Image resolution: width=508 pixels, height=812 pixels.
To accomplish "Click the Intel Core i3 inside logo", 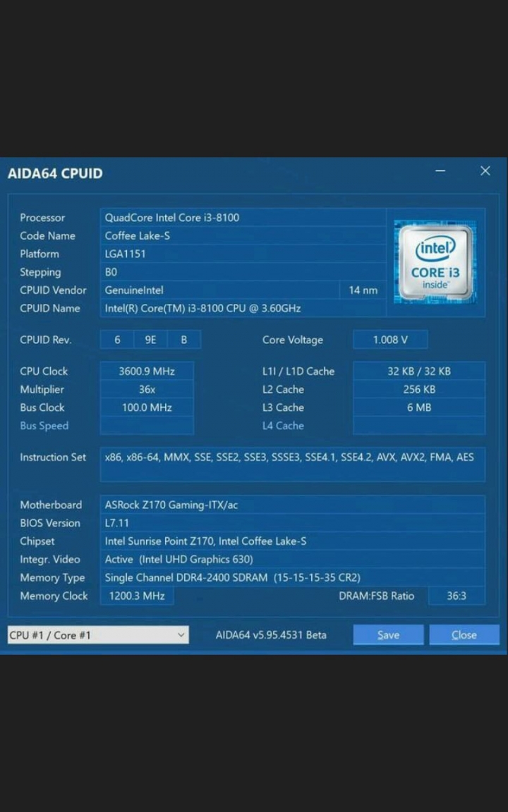I will coord(435,262).
